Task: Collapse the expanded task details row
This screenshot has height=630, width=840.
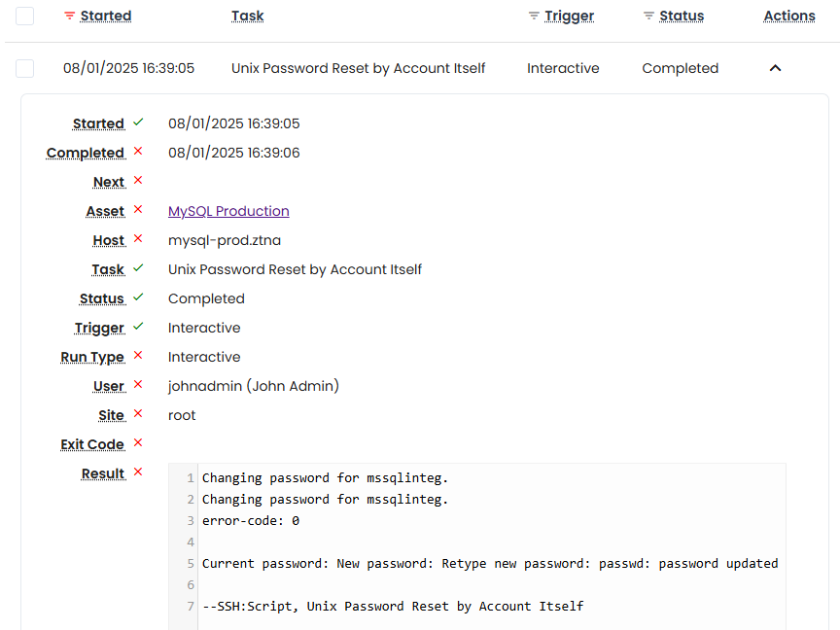Action: [775, 68]
